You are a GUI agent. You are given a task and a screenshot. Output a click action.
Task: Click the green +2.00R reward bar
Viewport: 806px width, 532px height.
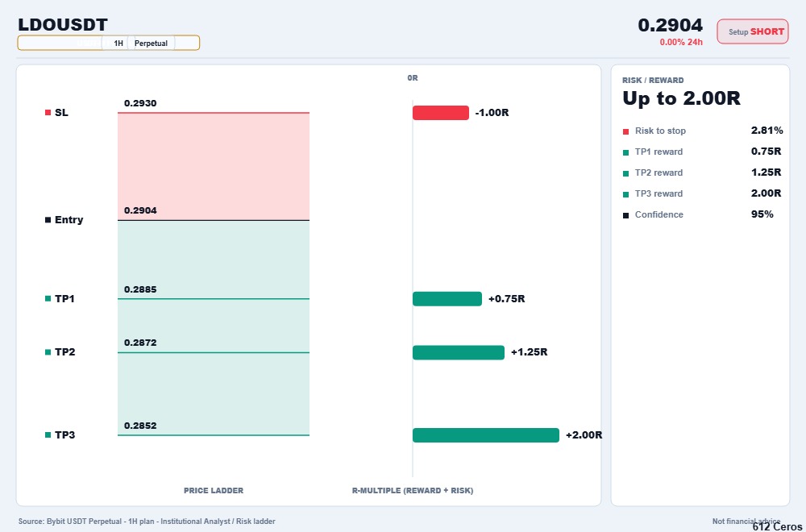[x=486, y=434]
